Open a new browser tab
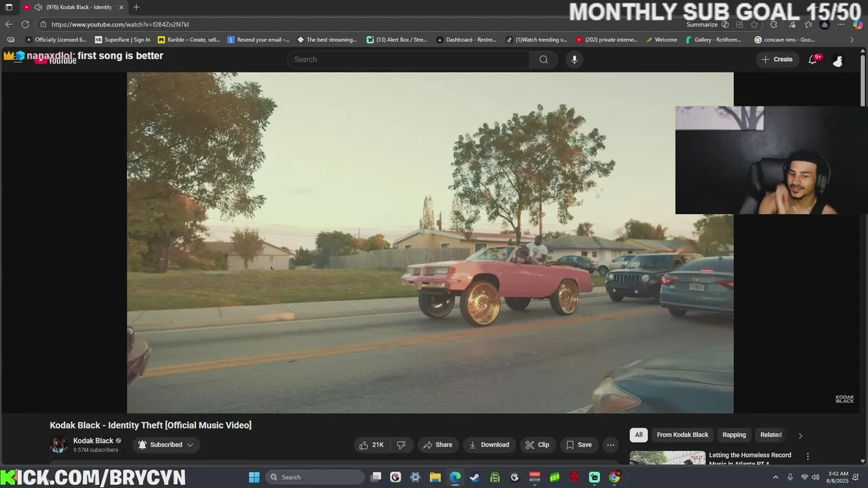Image resolution: width=868 pixels, height=488 pixels. pyautogui.click(x=136, y=7)
